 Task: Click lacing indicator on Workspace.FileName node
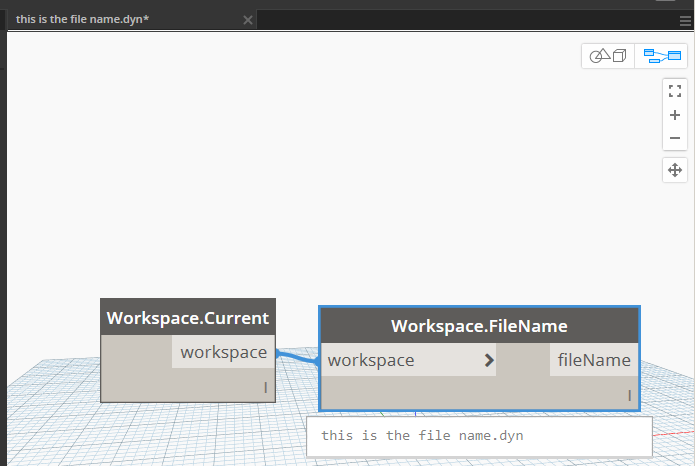pyautogui.click(x=629, y=396)
